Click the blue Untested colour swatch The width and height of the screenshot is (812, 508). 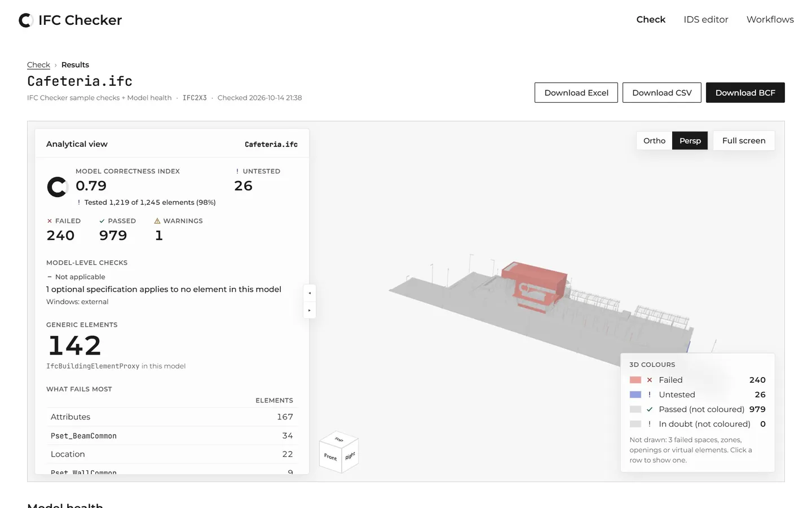coord(636,395)
